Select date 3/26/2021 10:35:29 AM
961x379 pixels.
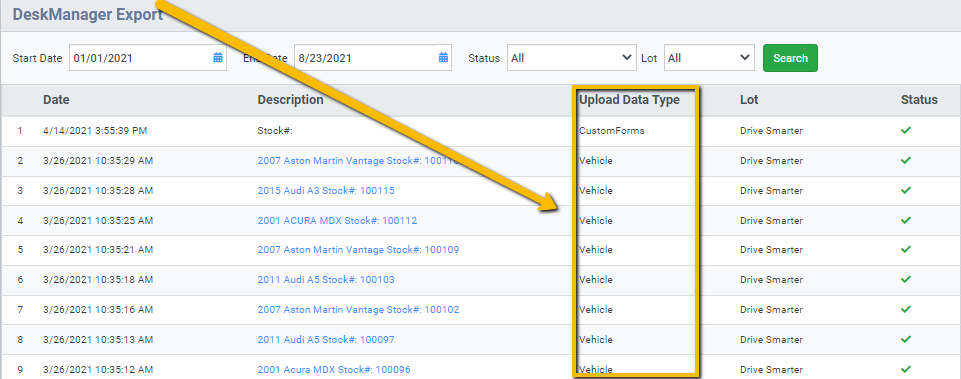pos(98,161)
